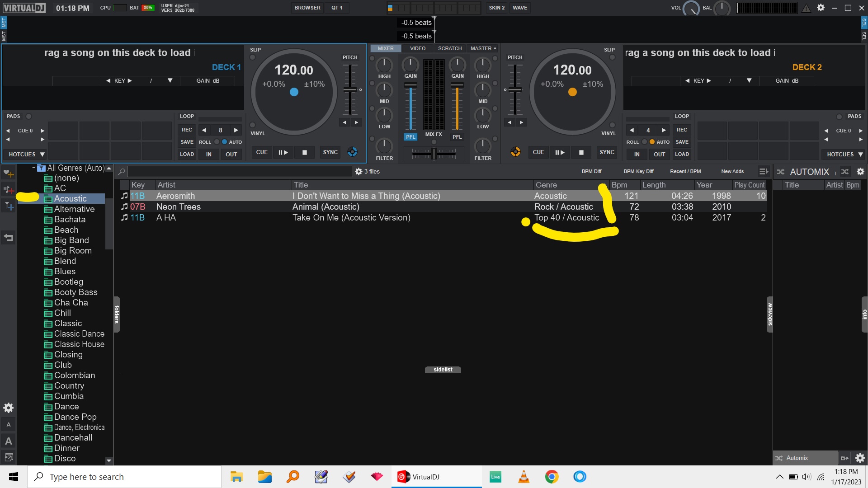Select WAVE view in top bar
Screen dimensions: 868x488
pyautogui.click(x=520, y=8)
